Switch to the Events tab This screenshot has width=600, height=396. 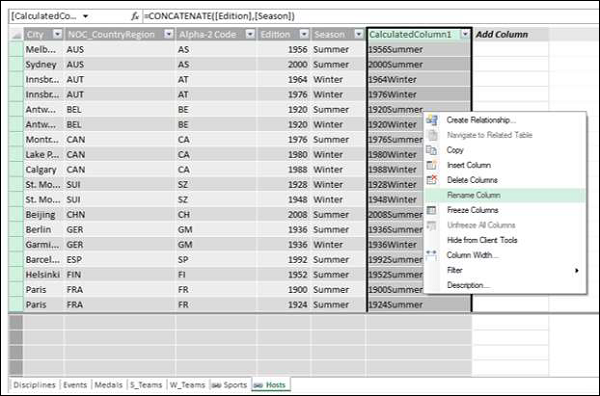(75, 385)
